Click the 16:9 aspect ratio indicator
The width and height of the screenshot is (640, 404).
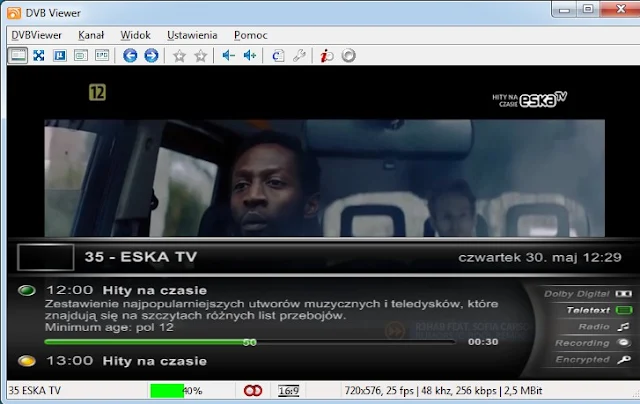289,391
